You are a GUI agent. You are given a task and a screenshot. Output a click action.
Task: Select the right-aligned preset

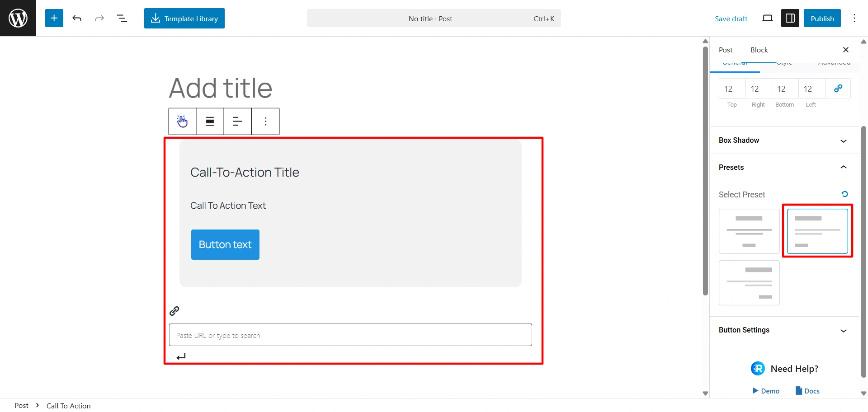[x=749, y=283]
